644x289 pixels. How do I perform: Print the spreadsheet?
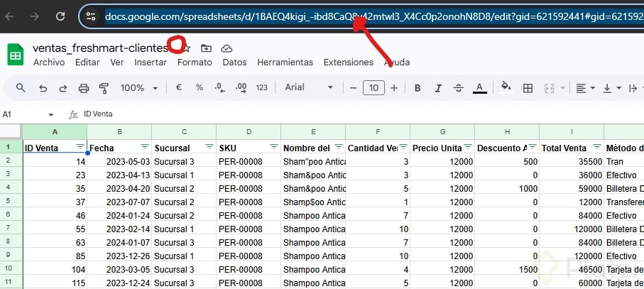click(x=84, y=88)
